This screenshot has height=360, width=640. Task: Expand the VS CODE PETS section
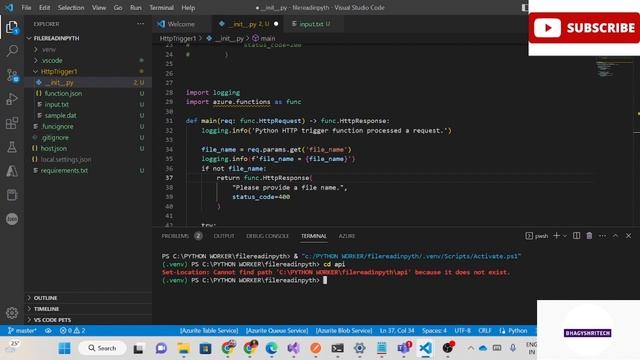(29, 320)
